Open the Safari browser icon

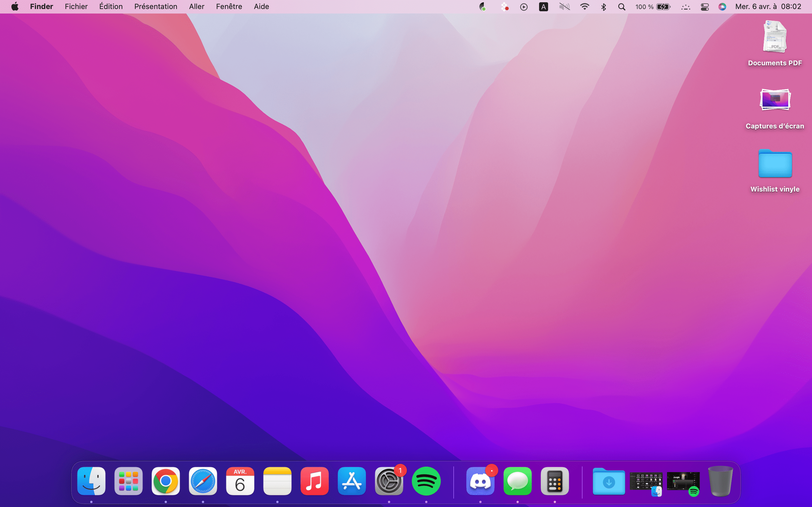tap(203, 481)
